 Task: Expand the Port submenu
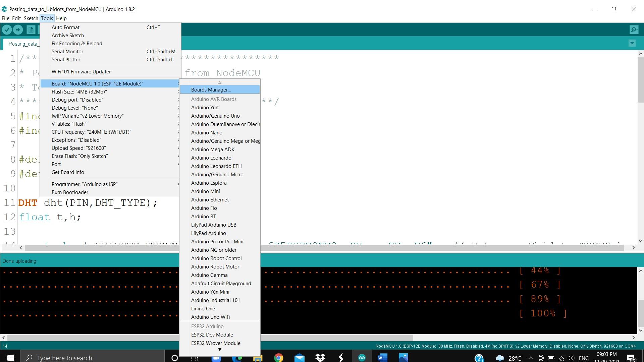coord(110,164)
